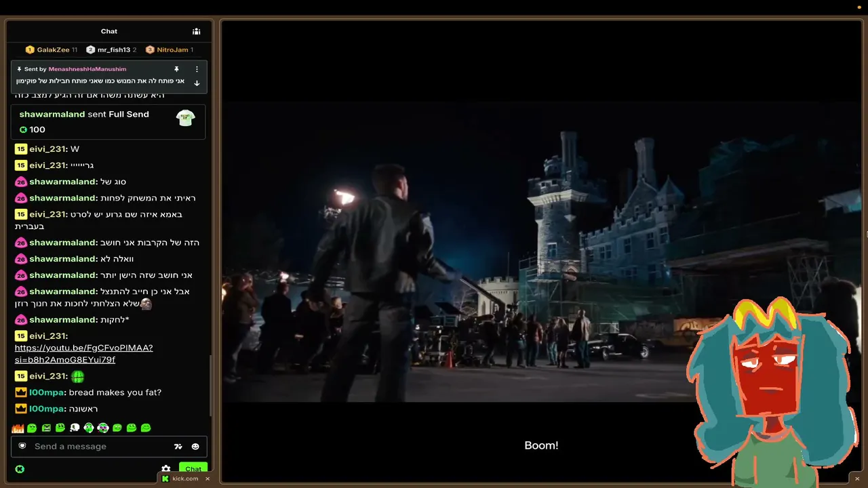The image size is (868, 488).
Task: Click crown badge beside 'ראשונה' message
Action: 20,409
